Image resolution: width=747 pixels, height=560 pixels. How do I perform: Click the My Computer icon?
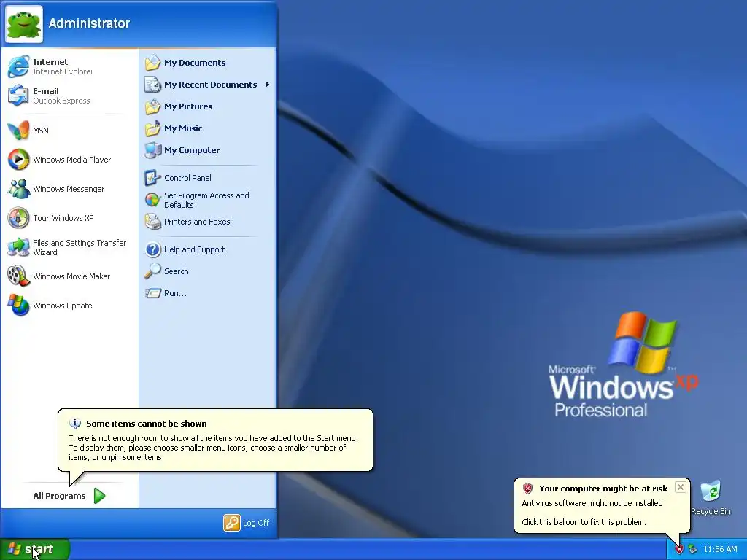(x=152, y=150)
